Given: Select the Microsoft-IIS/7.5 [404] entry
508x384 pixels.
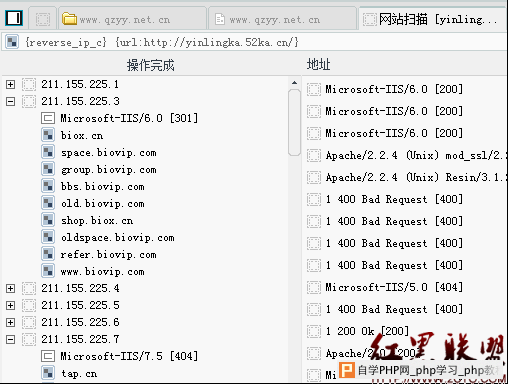Looking at the screenshot, I should (129, 356).
